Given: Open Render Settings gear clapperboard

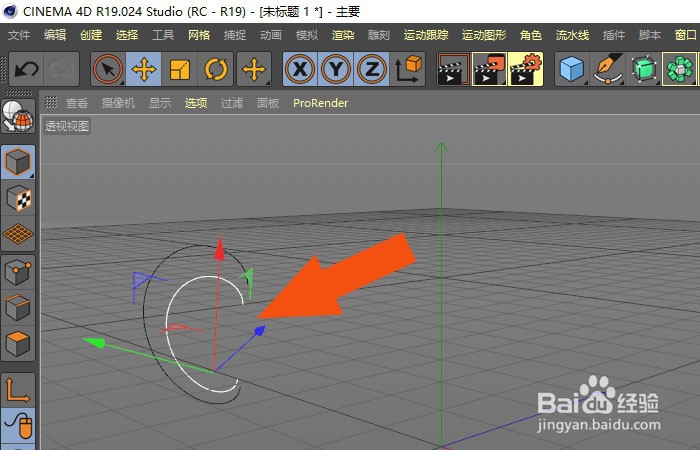Looking at the screenshot, I should 525,69.
